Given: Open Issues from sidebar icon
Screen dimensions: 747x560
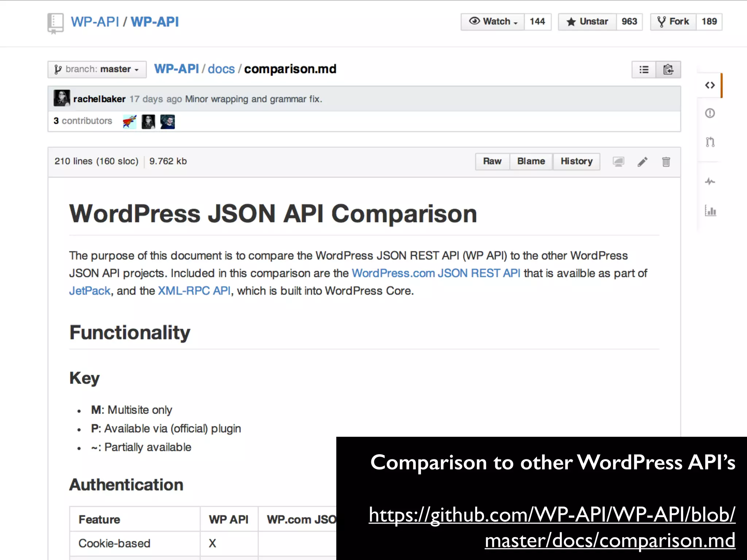Looking at the screenshot, I should [x=710, y=113].
